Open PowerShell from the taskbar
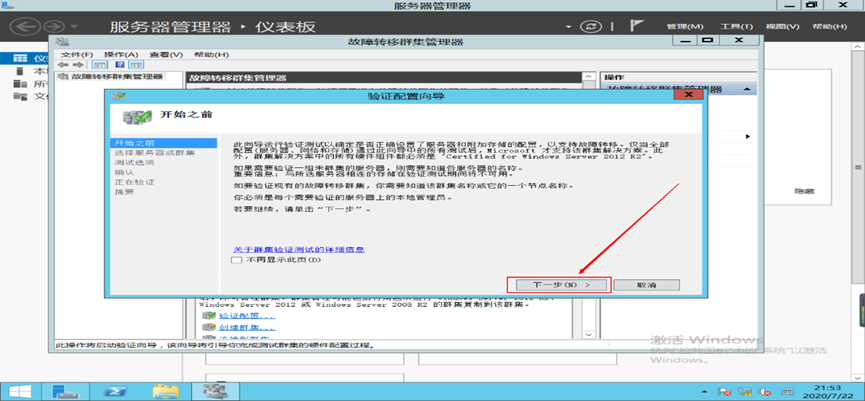The width and height of the screenshot is (865, 401). (x=118, y=391)
